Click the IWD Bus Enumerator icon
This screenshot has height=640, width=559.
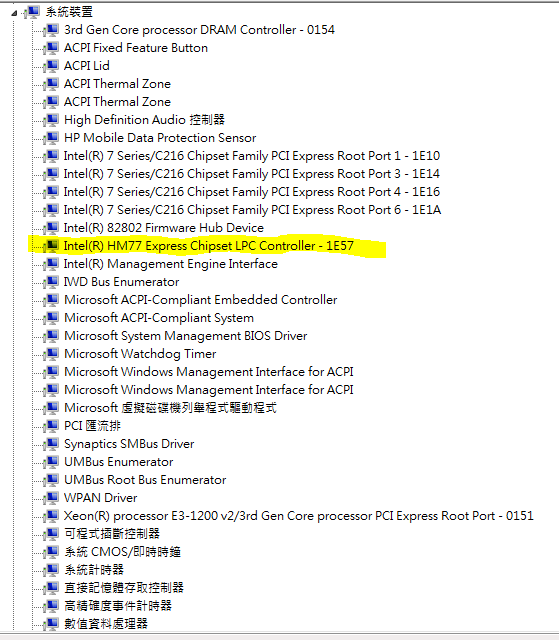pos(51,282)
